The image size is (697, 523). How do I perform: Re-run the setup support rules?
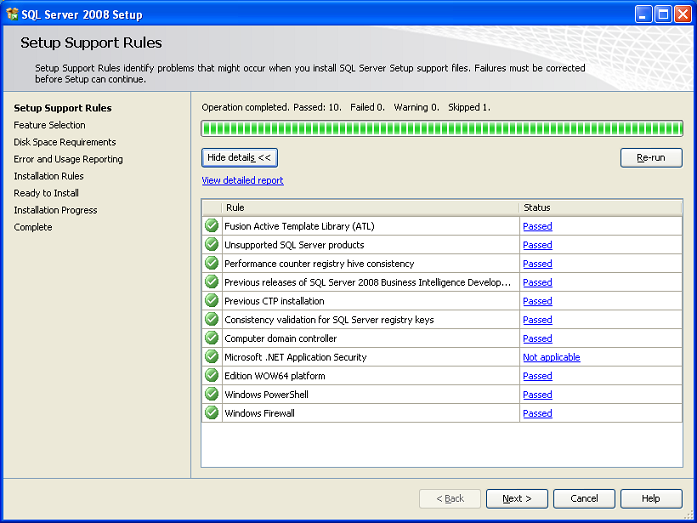click(x=651, y=158)
